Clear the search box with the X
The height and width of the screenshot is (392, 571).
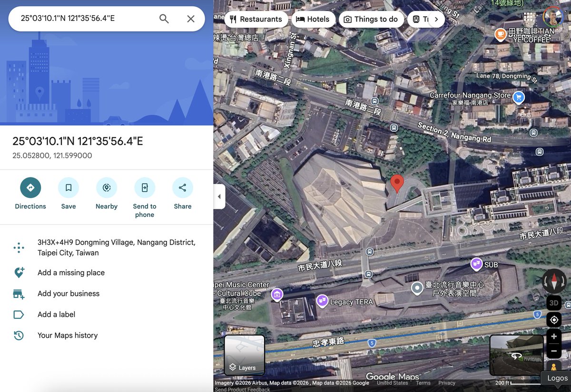[x=191, y=19]
